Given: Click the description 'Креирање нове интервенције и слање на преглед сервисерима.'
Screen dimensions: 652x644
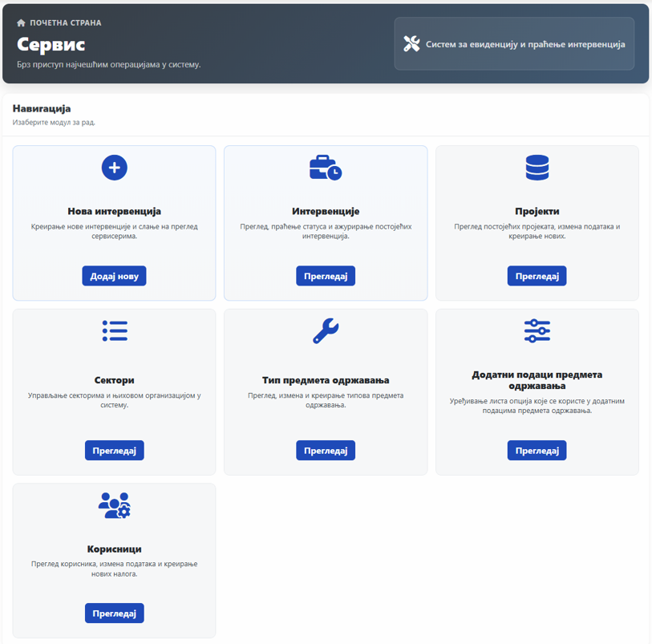Looking at the screenshot, I should point(115,231).
